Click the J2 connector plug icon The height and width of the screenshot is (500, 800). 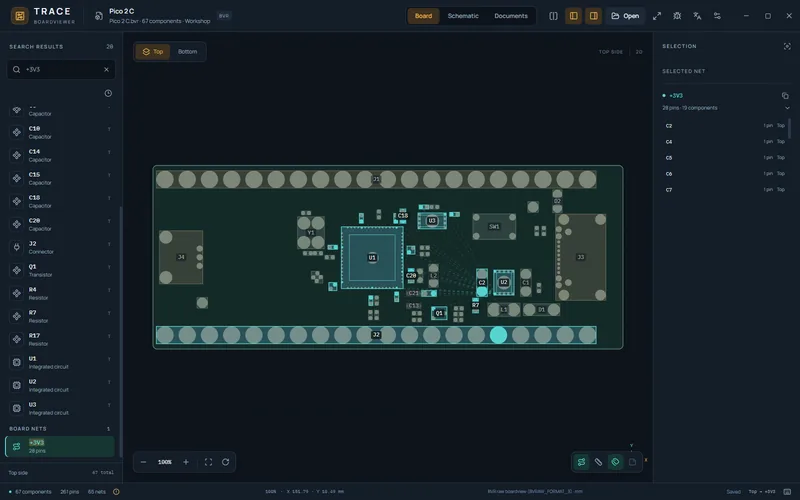17,247
